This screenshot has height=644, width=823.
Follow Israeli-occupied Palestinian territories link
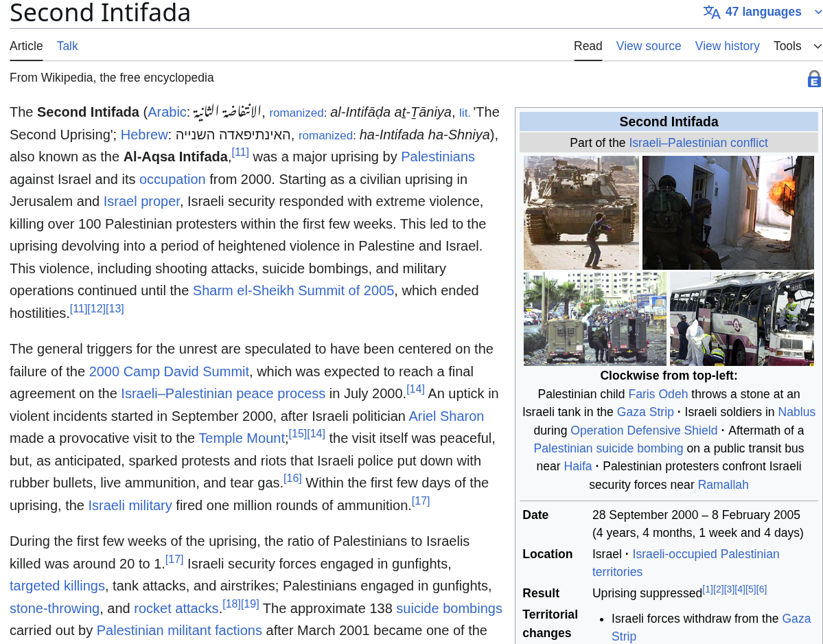686,563
